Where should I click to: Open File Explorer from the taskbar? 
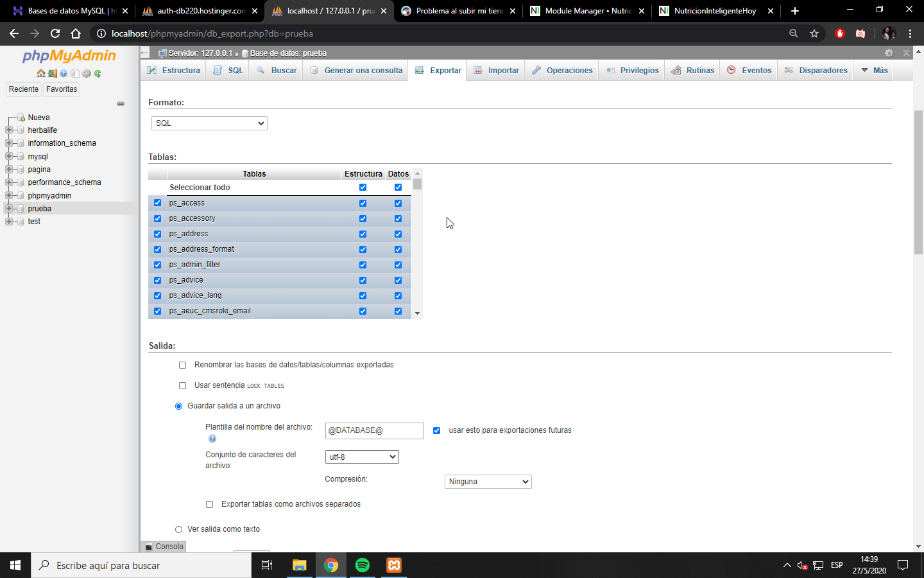tap(300, 565)
